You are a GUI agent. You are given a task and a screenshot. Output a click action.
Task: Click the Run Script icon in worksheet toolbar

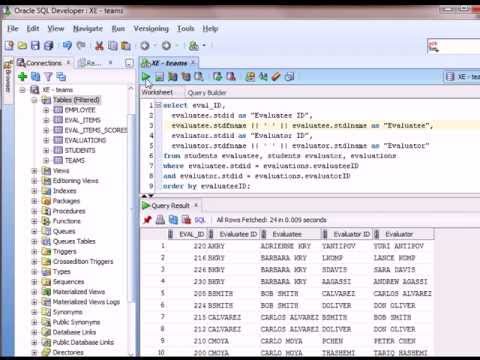[159, 77]
